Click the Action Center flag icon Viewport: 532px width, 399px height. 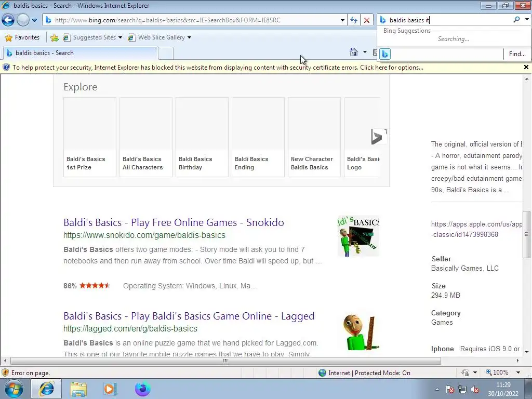[450, 389]
